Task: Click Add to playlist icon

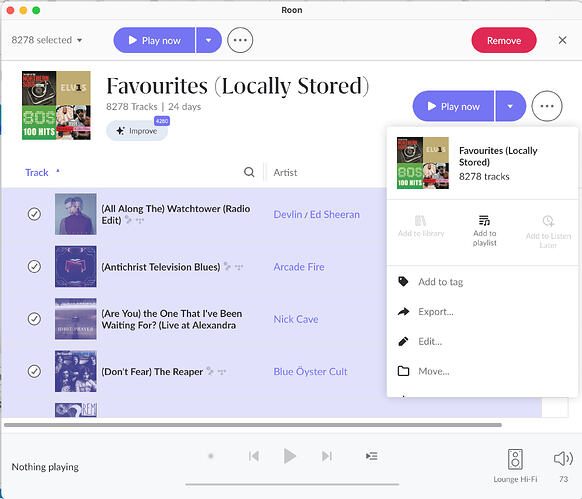Action: click(484, 221)
